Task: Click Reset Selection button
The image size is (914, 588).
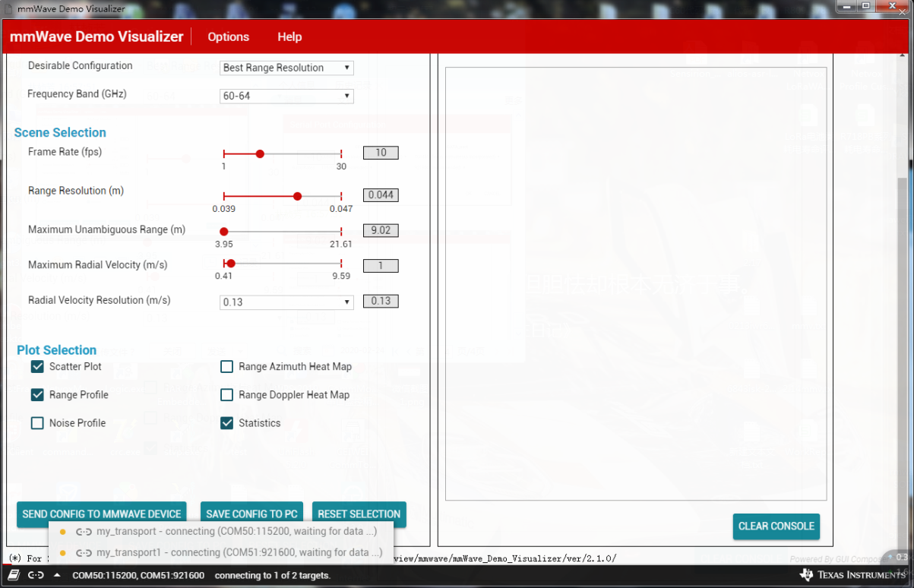Action: coord(359,514)
